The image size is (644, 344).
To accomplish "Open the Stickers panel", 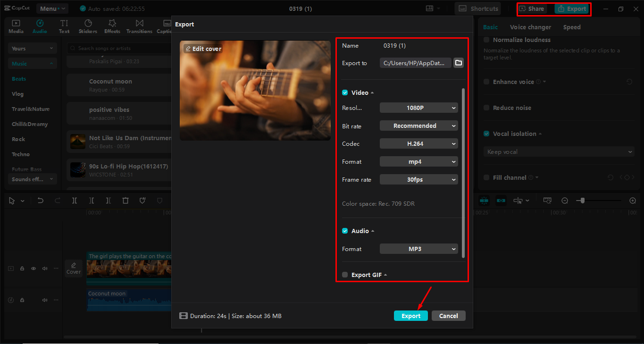I will click(88, 26).
